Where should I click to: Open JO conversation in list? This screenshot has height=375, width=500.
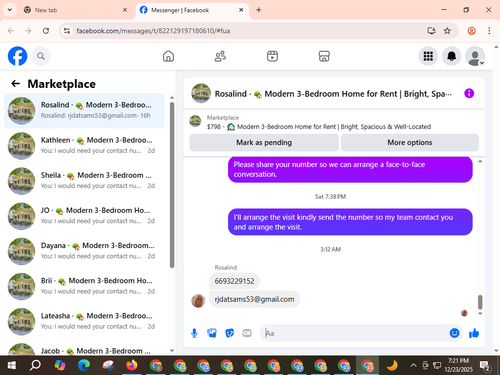click(x=84, y=216)
